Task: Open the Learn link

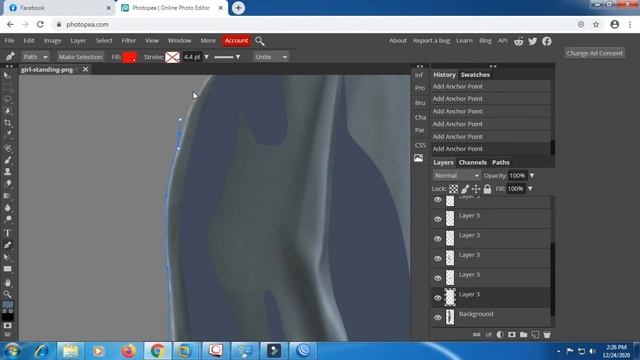Action: click(x=464, y=41)
